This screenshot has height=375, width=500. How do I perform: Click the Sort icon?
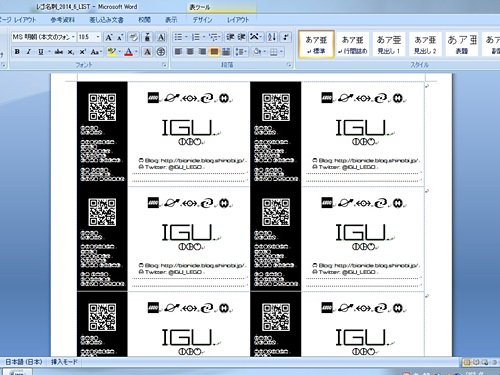[272, 37]
